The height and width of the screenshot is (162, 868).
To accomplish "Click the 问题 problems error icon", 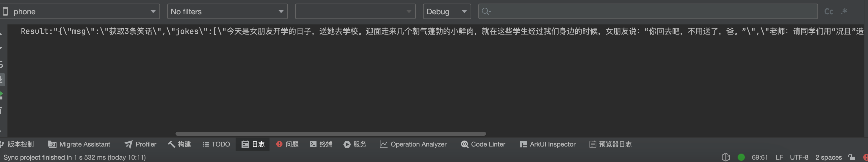I will 279,144.
